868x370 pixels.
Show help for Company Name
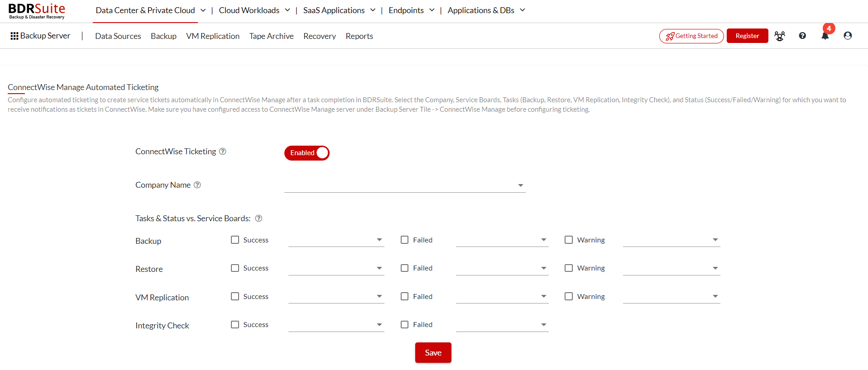pos(197,185)
